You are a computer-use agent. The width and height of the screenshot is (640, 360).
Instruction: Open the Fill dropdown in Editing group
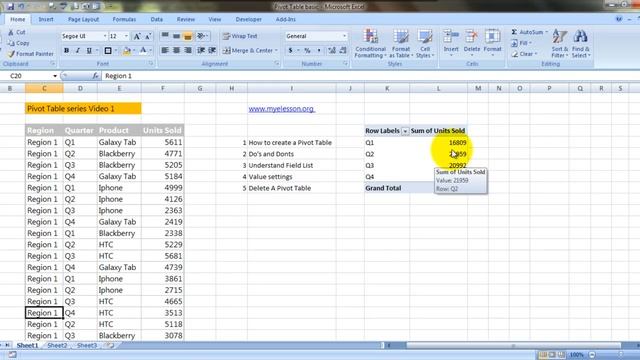[x=522, y=43]
